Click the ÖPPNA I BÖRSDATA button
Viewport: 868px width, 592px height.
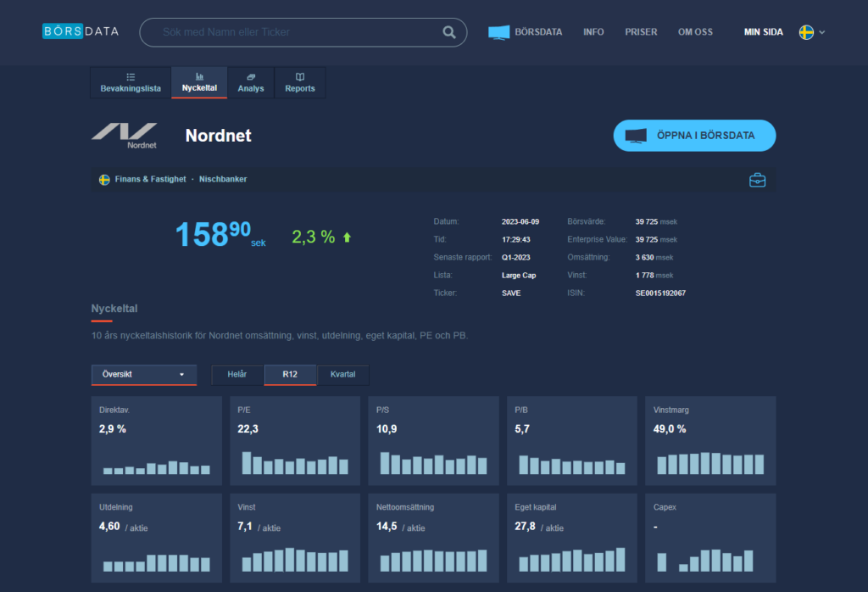(694, 136)
